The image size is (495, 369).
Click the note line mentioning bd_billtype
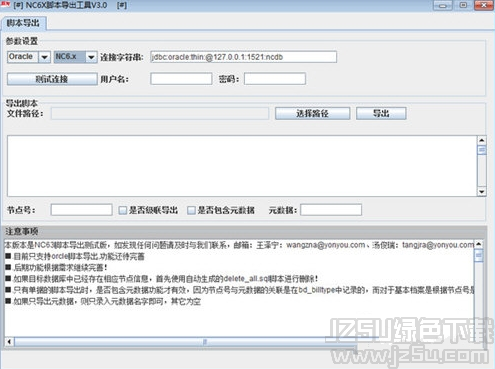(240, 290)
